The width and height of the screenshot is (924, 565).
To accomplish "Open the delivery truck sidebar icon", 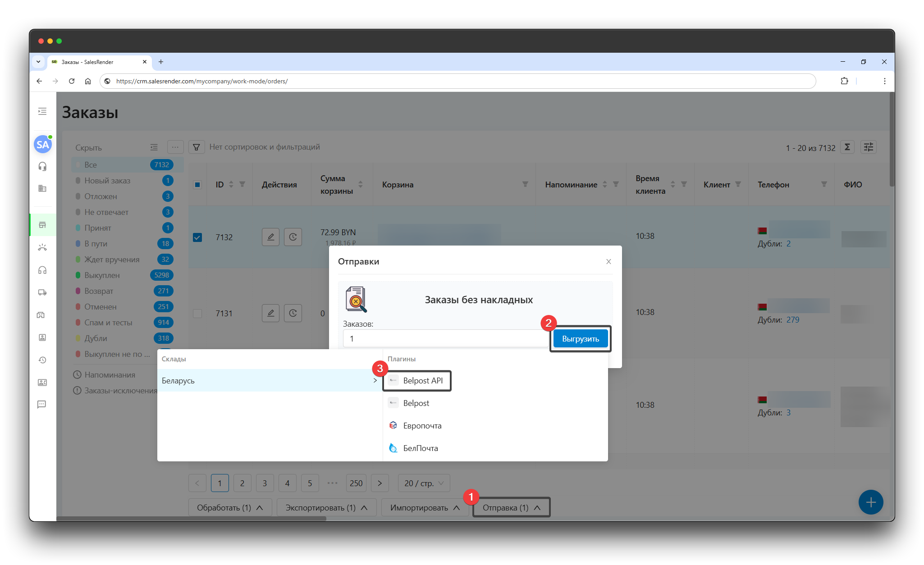I will [x=42, y=292].
